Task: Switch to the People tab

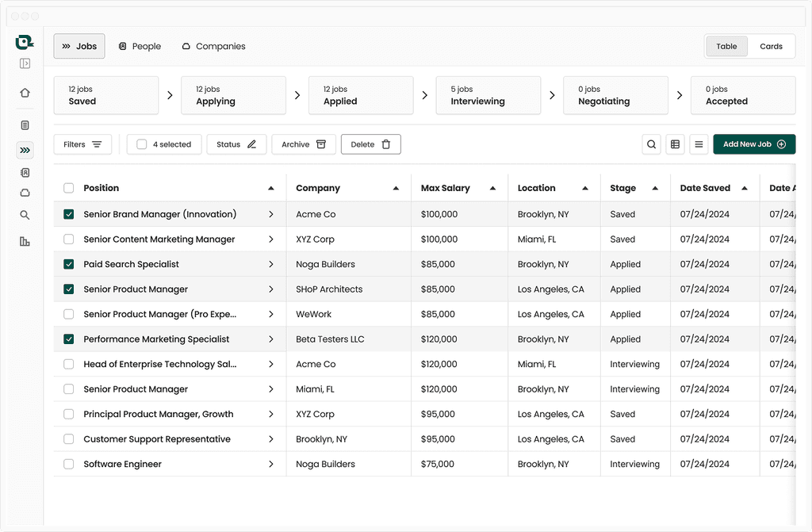Action: (x=140, y=46)
